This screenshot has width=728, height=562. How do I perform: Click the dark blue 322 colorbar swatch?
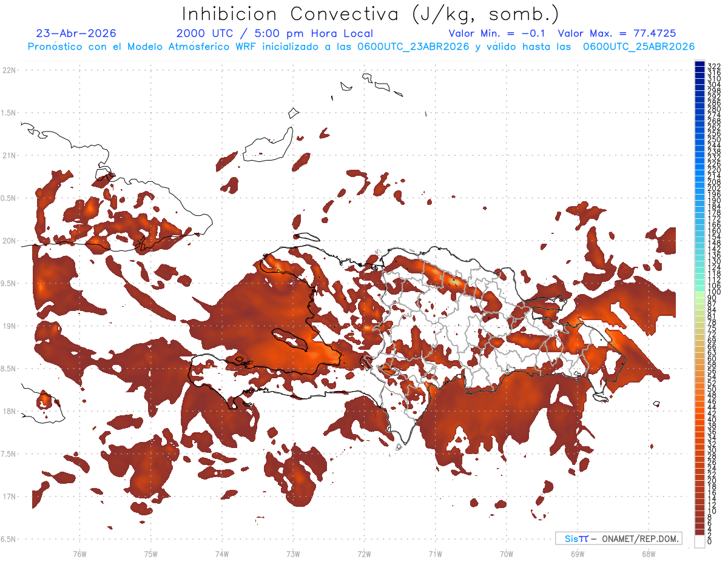click(x=699, y=65)
